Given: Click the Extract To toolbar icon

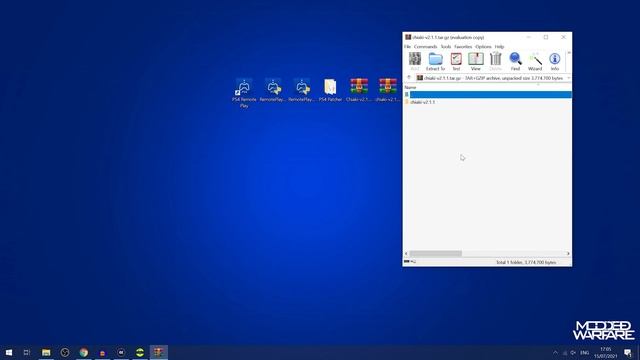Looking at the screenshot, I should tap(435, 62).
